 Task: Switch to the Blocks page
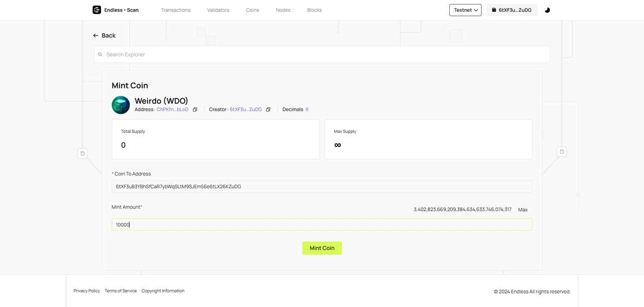click(x=314, y=10)
